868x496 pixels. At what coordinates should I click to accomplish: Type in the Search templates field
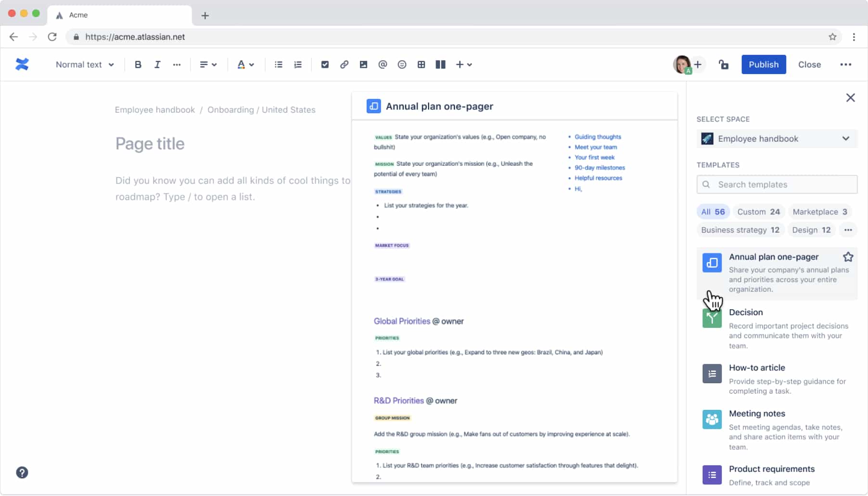coord(776,184)
